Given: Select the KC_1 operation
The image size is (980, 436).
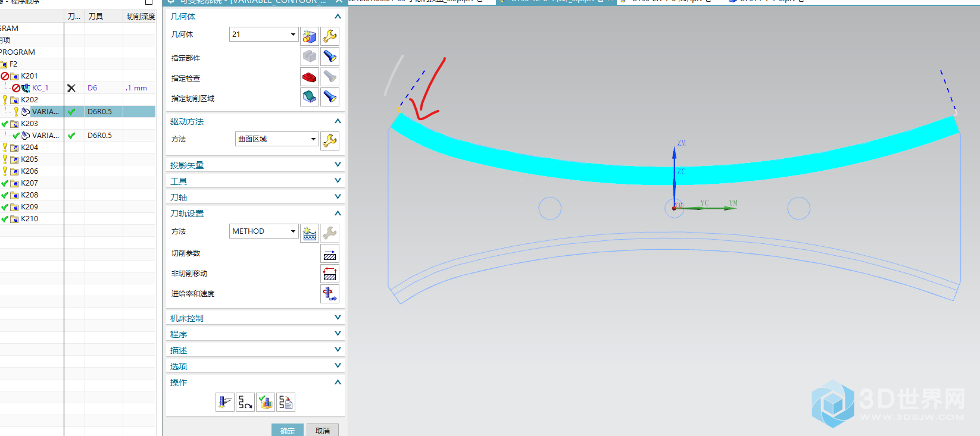Looking at the screenshot, I should point(40,88).
